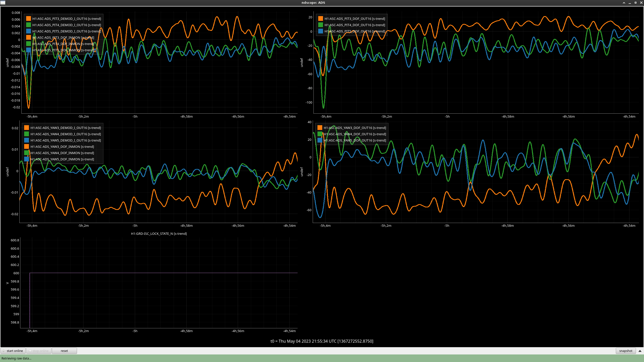Click the orange YAW3_DEMOD_I_OUT16 legend icon
The width and height of the screenshot is (644, 362).
[26, 128]
